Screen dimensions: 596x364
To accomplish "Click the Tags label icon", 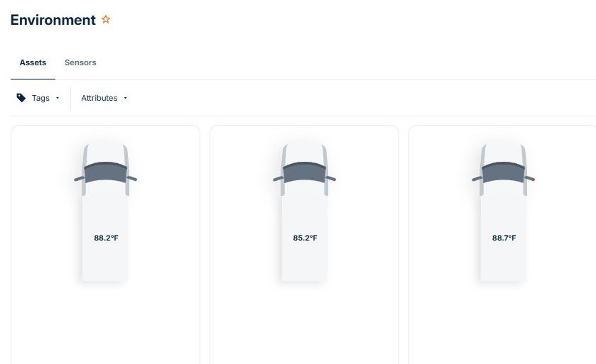I will tap(21, 98).
